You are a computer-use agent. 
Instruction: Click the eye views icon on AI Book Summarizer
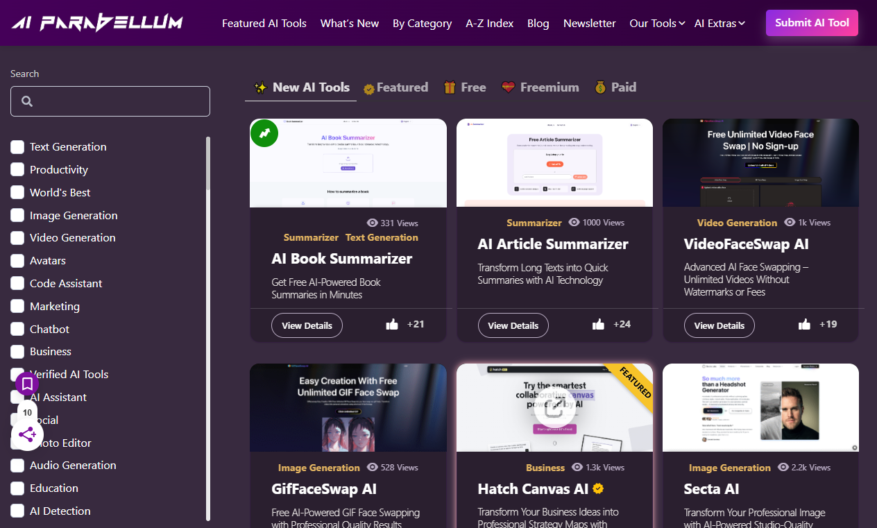pos(372,223)
